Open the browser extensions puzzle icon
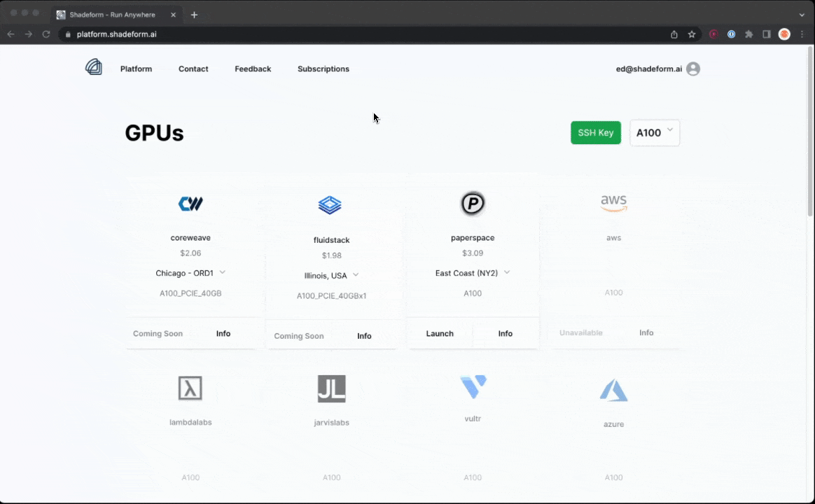This screenshot has height=504, width=815. pyautogui.click(x=749, y=34)
